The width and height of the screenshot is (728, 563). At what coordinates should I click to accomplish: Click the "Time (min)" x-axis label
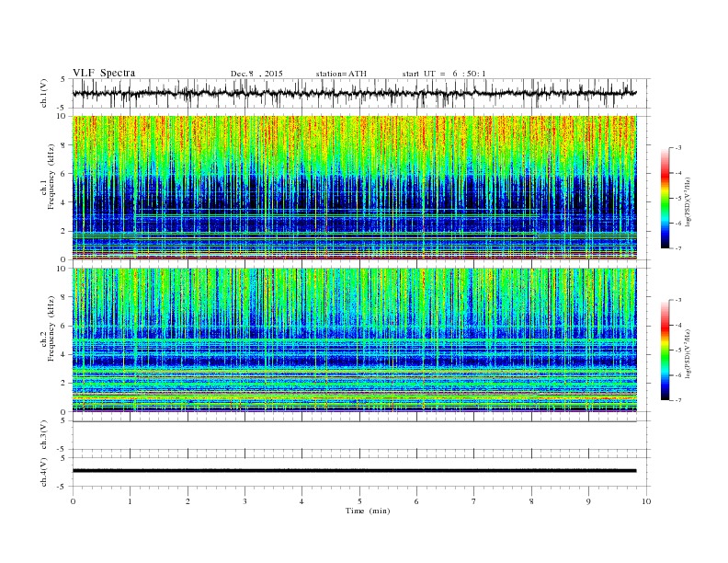point(368,511)
